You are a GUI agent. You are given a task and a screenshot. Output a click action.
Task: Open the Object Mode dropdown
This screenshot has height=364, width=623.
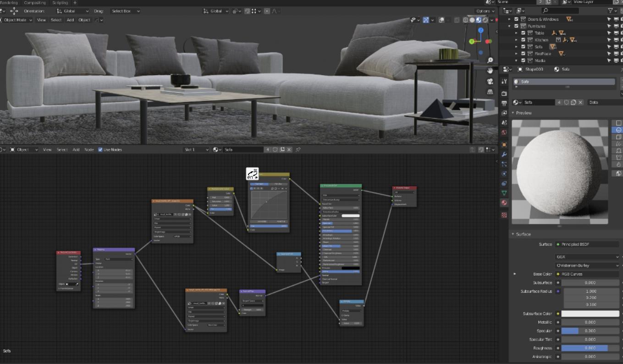pyautogui.click(x=17, y=20)
